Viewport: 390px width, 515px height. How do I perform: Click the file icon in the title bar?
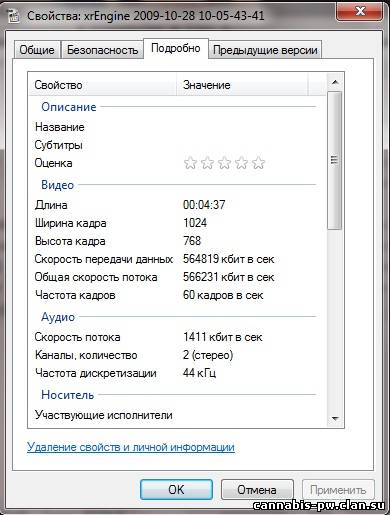coord(13,16)
